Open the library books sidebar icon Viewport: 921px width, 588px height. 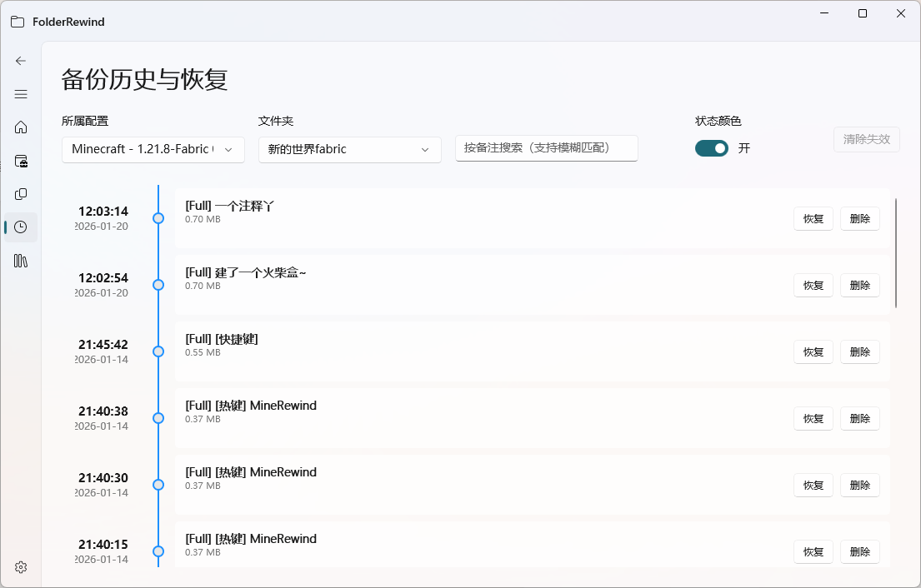(21, 261)
